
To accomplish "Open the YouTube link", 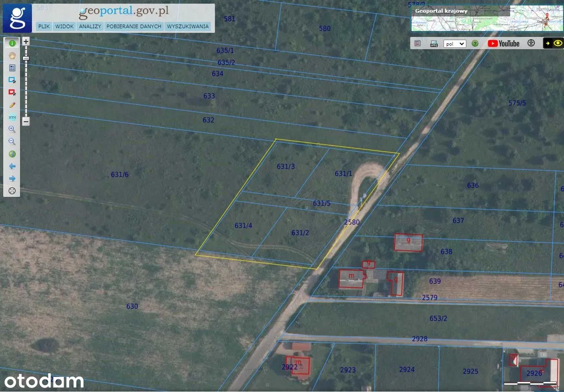I will point(503,43).
